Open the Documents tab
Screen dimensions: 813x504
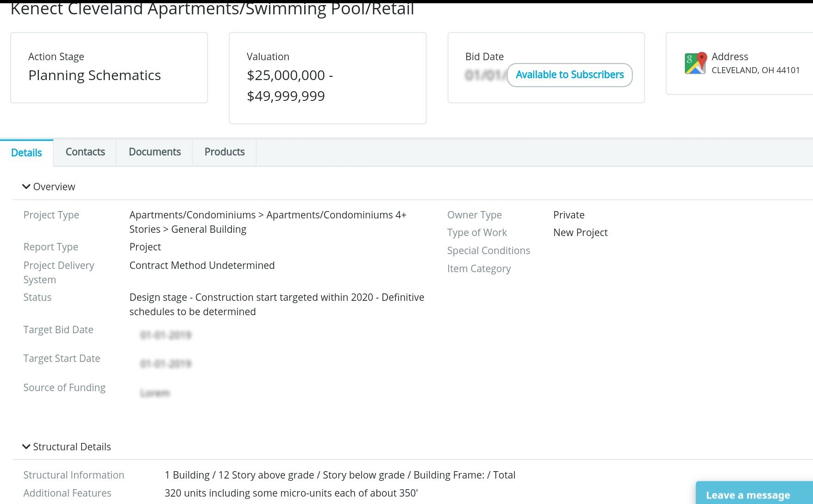pos(155,152)
